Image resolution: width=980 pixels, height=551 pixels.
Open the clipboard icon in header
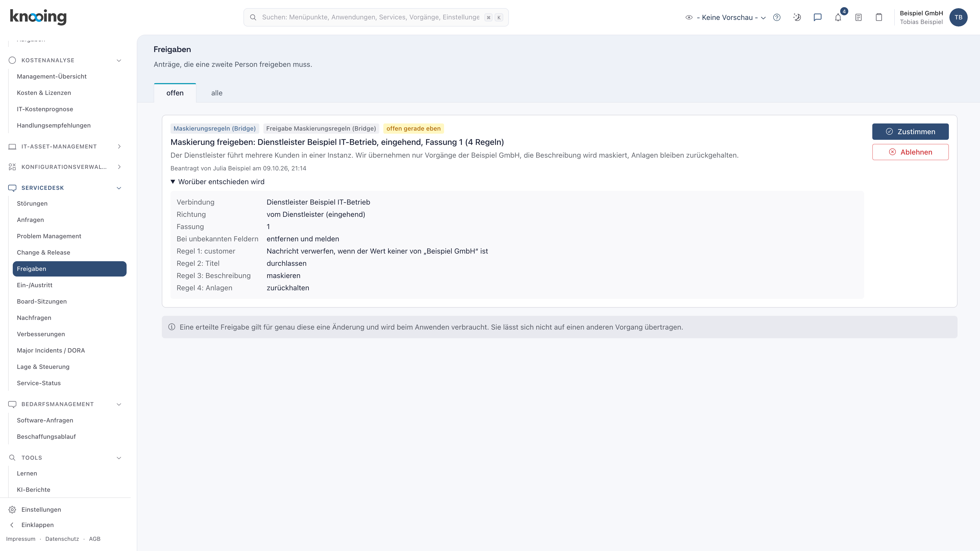point(879,18)
